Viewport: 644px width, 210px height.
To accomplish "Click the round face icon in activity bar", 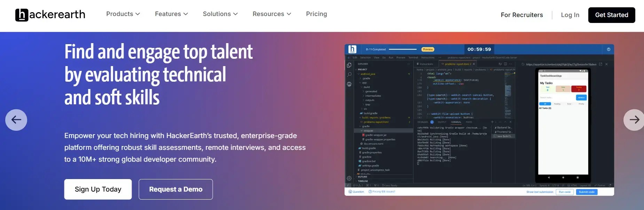I will 349,84.
